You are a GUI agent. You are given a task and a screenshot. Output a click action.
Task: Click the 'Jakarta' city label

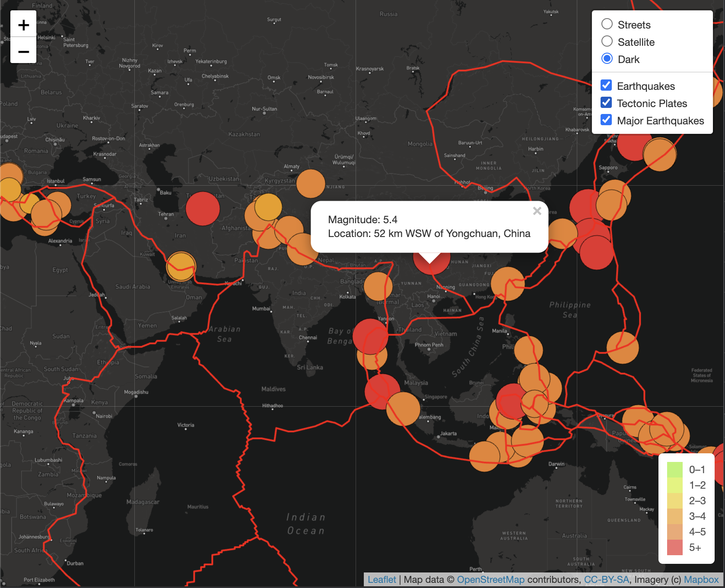pyautogui.click(x=448, y=433)
